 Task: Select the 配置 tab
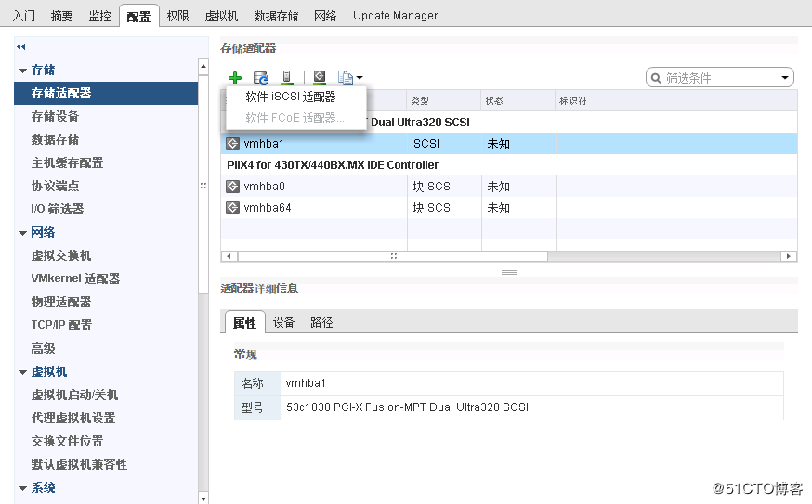coord(138,16)
